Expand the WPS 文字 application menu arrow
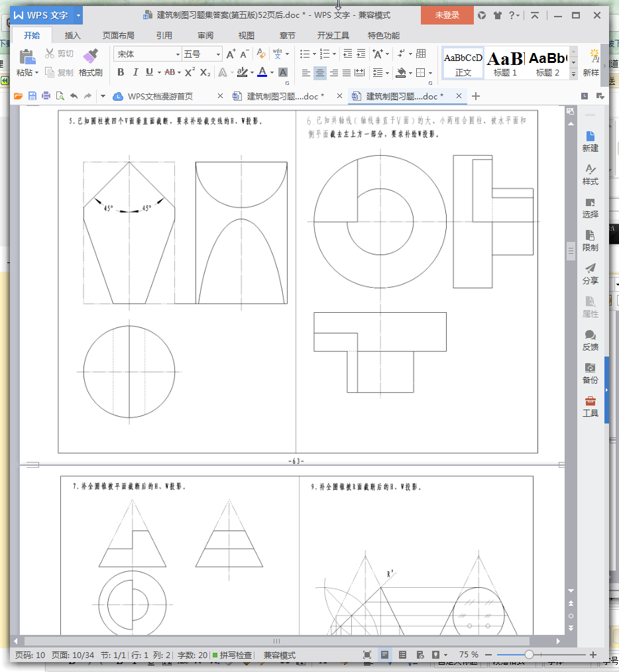The width and height of the screenshot is (619, 672). point(78,15)
